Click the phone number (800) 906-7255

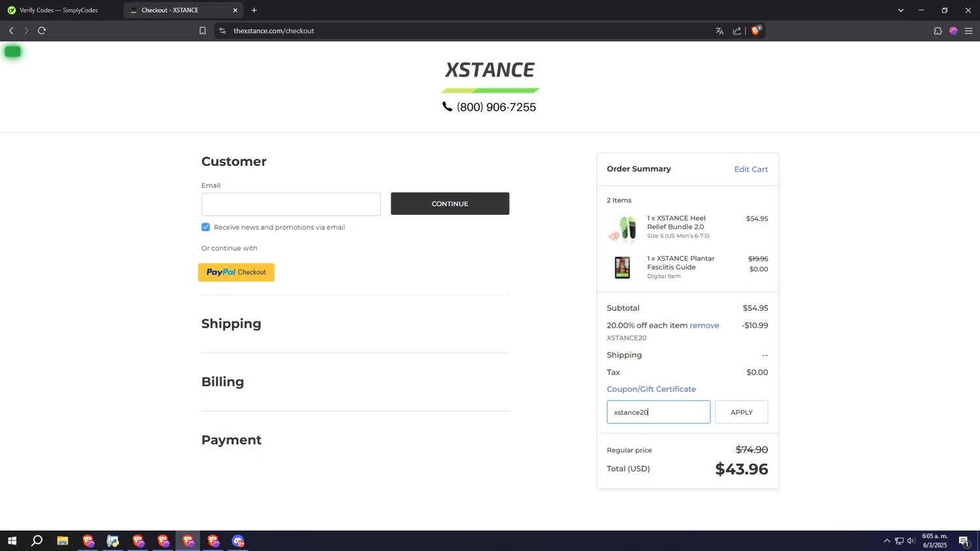point(489,107)
